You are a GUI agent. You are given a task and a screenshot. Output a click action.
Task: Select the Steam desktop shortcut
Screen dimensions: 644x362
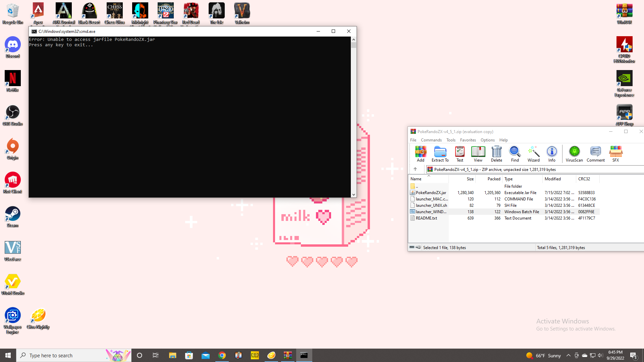(13, 217)
